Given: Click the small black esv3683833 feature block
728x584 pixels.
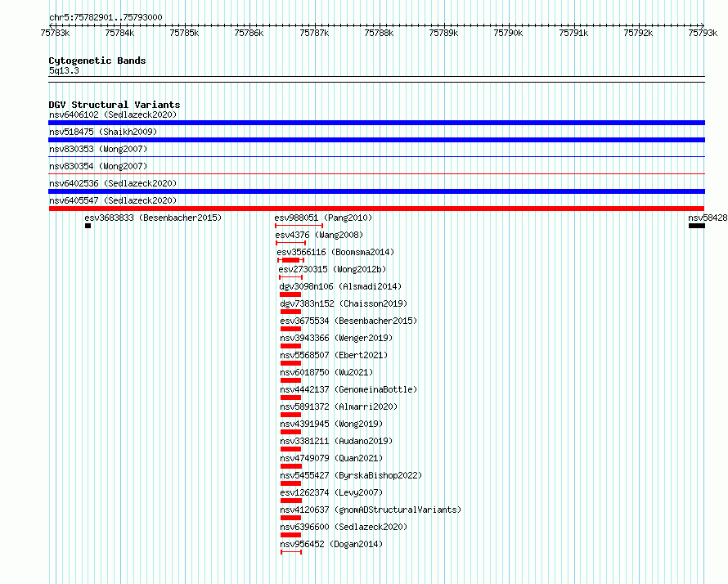Looking at the screenshot, I should pyautogui.click(x=88, y=226).
